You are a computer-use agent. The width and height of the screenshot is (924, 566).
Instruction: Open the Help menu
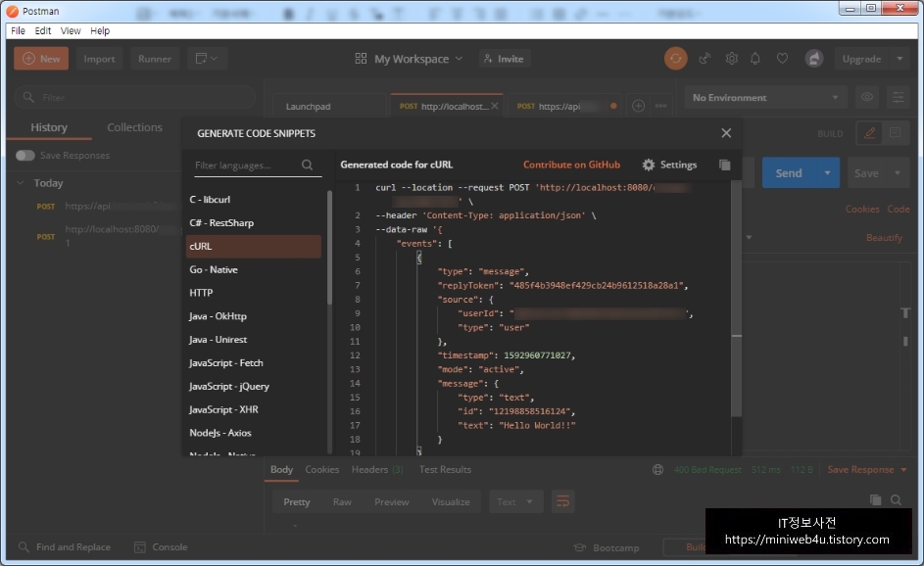point(100,30)
